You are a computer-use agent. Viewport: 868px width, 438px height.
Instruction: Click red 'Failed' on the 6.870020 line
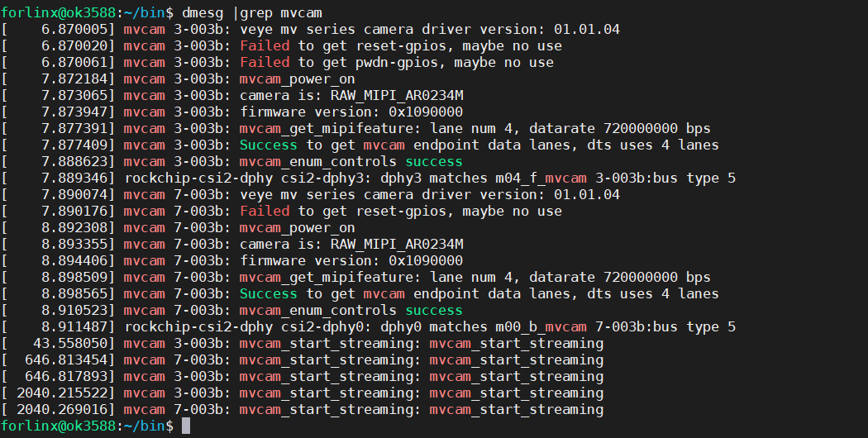tap(265, 45)
